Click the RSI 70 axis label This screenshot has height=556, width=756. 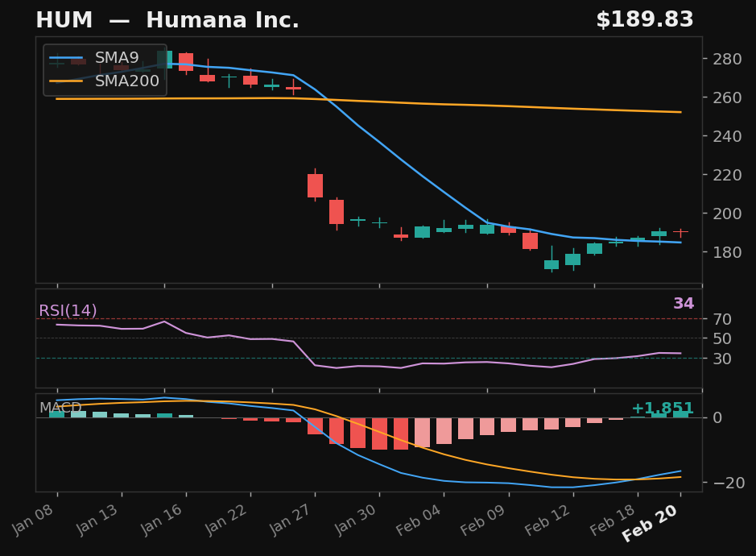pyautogui.click(x=722, y=319)
